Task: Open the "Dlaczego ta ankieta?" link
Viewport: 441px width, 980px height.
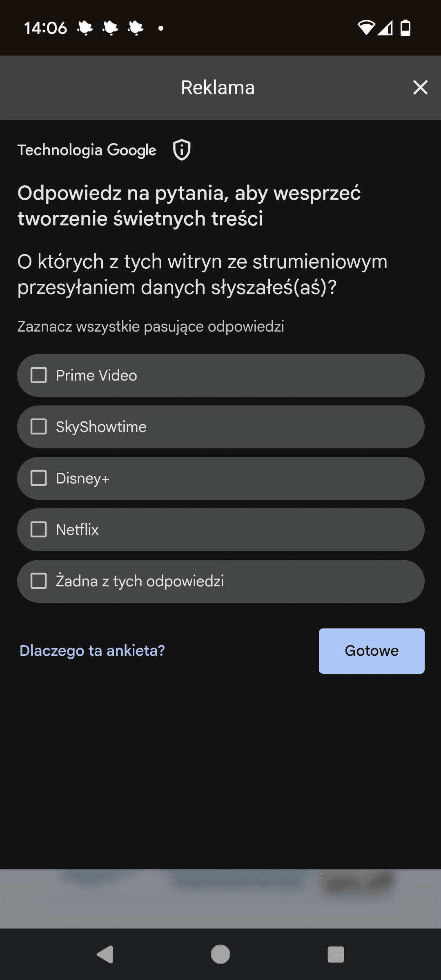Action: 92,650
